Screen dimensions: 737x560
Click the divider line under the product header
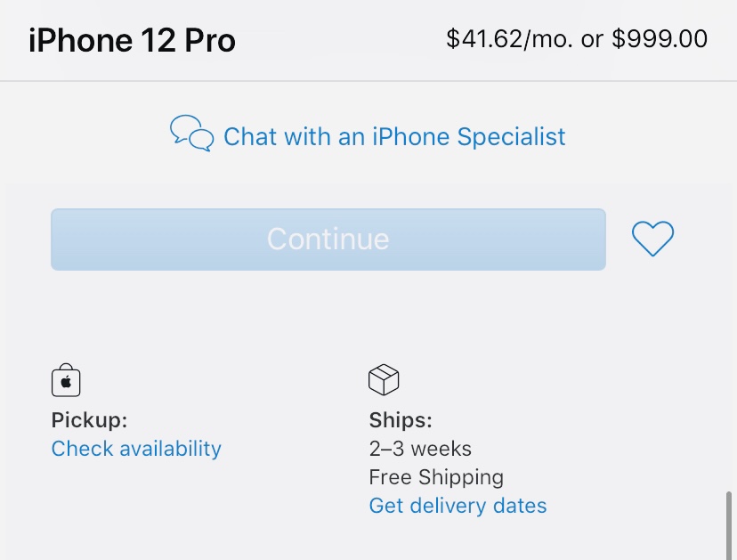(x=368, y=81)
